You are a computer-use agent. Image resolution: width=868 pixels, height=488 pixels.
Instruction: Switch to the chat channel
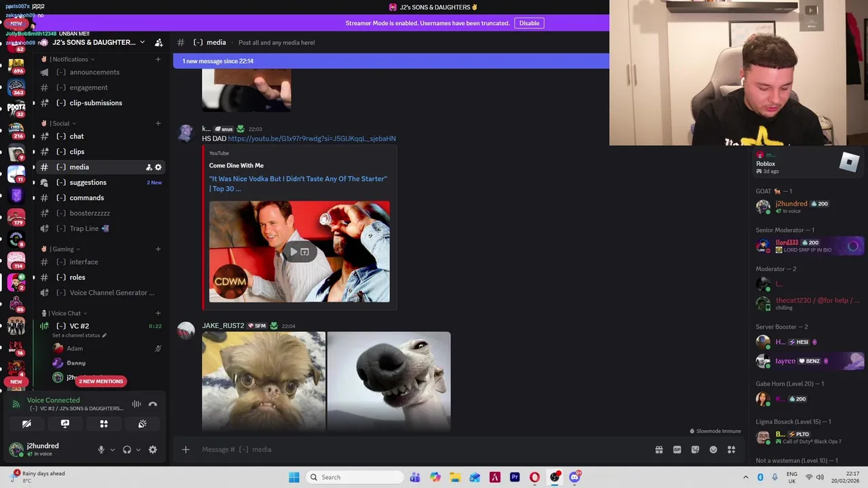tap(100, 136)
